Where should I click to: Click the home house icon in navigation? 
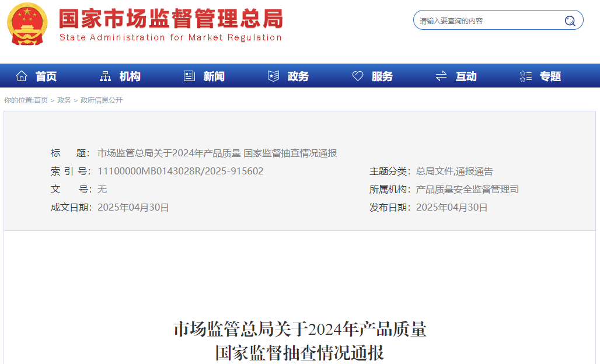coord(22,76)
